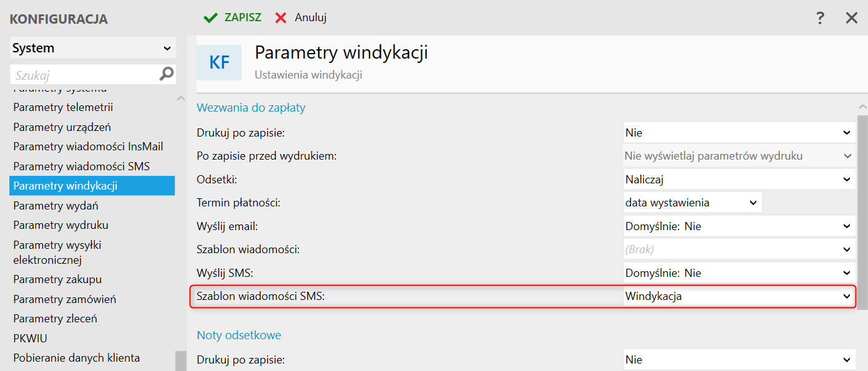
Task: Click the Noty odsetkowe section header
Action: (x=239, y=335)
